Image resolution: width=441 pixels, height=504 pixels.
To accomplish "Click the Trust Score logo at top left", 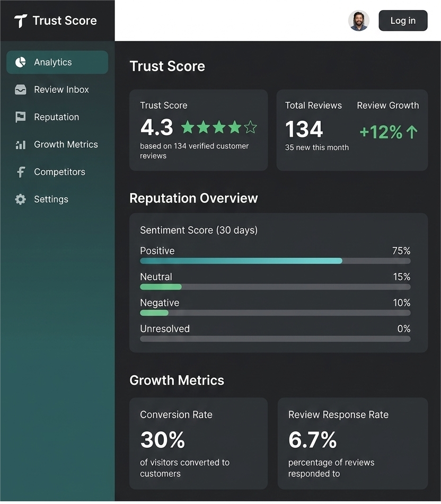I will 55,20.
